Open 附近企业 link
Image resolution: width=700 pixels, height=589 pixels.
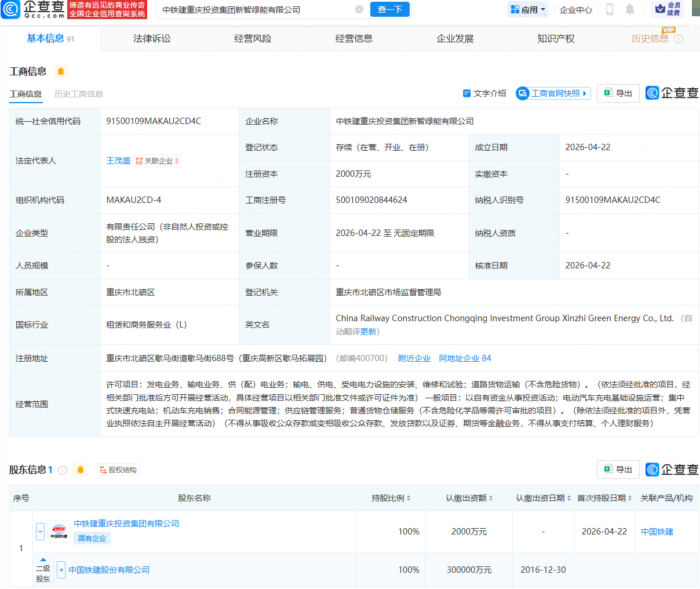coord(414,358)
